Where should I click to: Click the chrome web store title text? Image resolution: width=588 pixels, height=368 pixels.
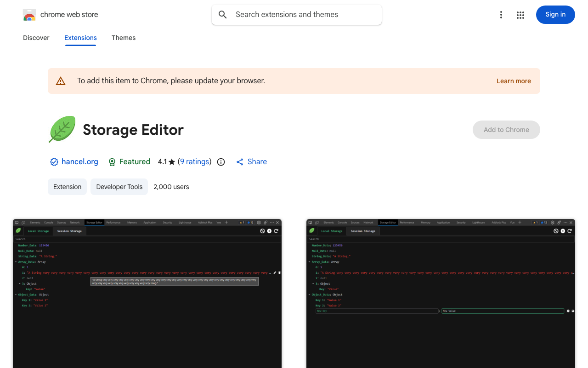pos(69,15)
